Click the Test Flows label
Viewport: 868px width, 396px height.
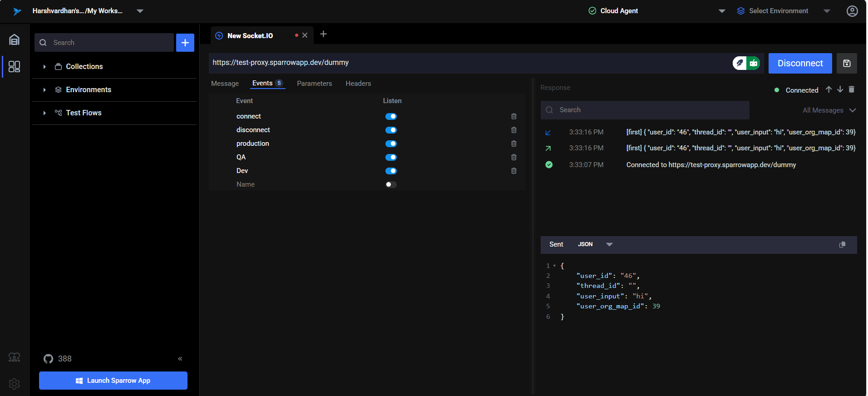coord(84,113)
